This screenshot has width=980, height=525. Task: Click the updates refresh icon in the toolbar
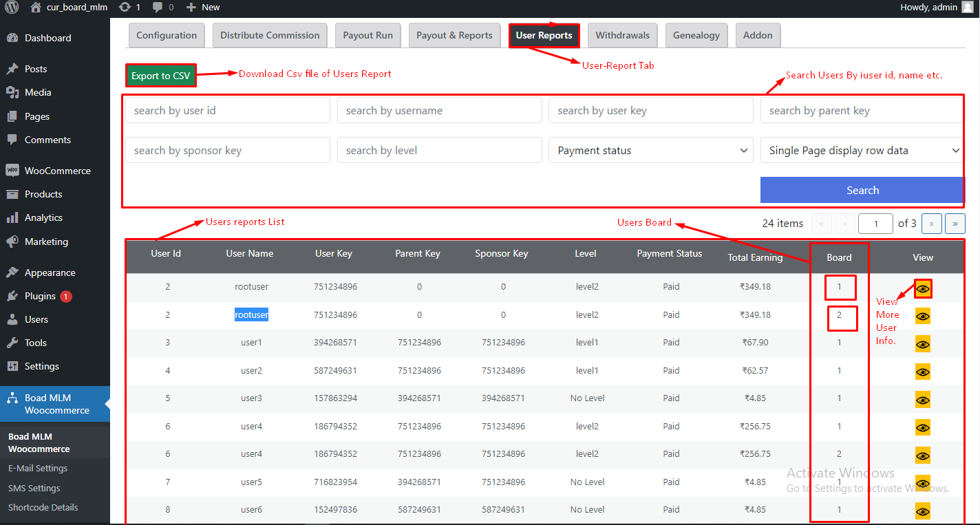pos(124,8)
